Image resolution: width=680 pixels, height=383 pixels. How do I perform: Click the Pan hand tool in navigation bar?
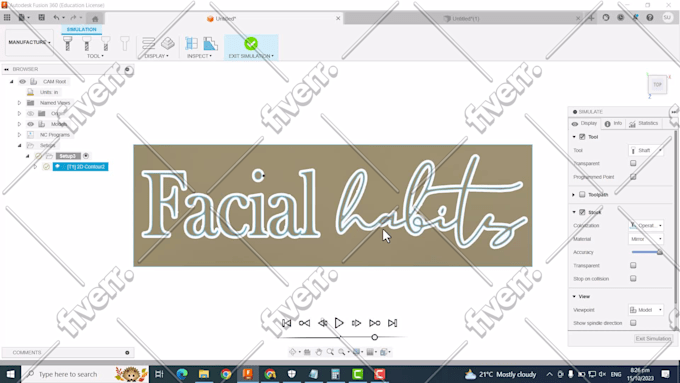click(319, 352)
